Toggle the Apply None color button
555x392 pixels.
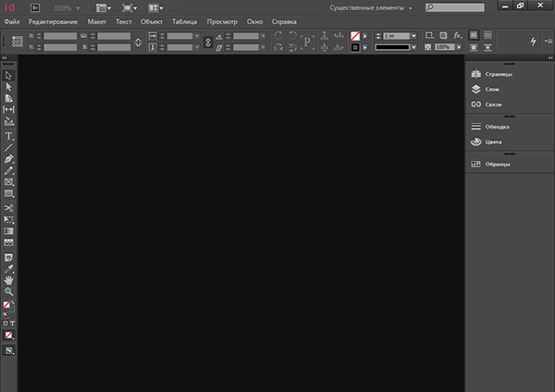(x=8, y=335)
